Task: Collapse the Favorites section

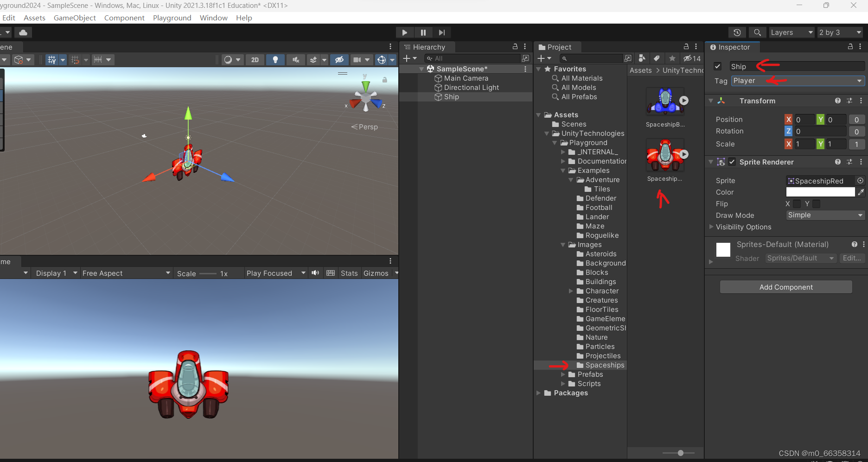Action: [538, 69]
